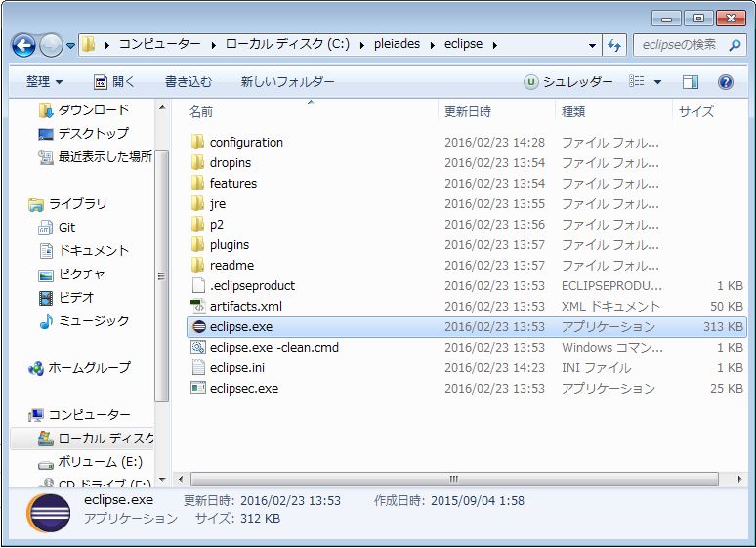Viewport: 756px width, 548px height.
Task: Select コンピューター in the address breadcrumb
Action: (x=159, y=44)
